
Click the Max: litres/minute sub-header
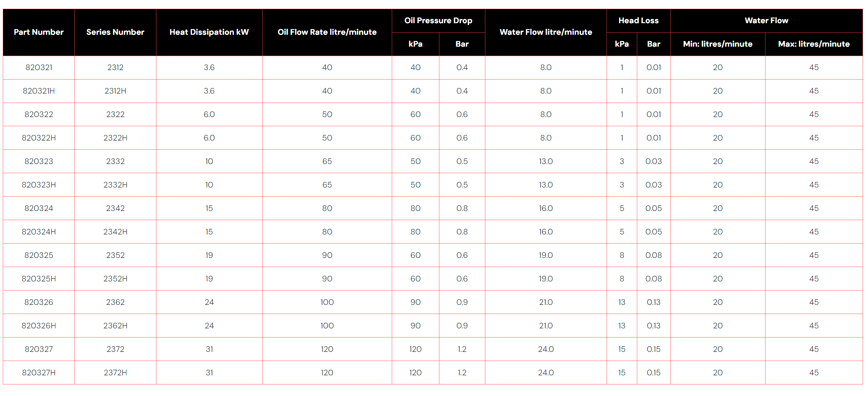[813, 44]
